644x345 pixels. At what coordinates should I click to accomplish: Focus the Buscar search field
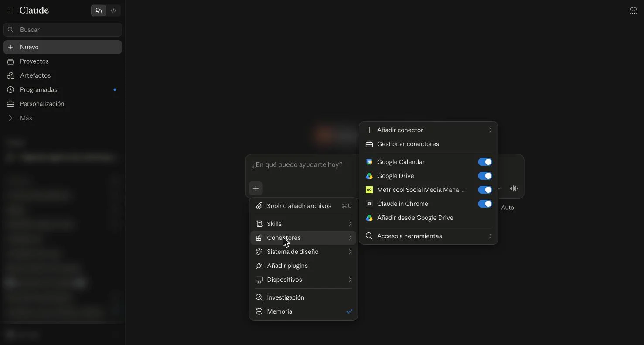[x=62, y=30]
